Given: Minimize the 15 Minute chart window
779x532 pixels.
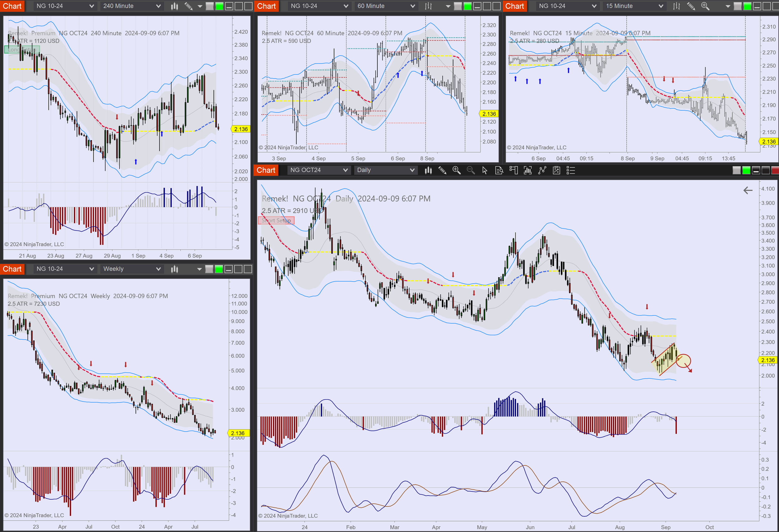Looking at the screenshot, I should coord(757,6).
